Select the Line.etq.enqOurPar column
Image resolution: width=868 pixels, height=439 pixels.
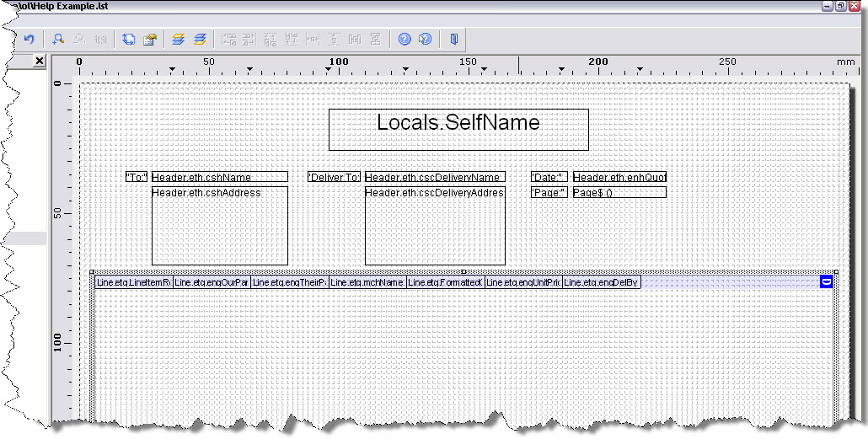(x=212, y=282)
